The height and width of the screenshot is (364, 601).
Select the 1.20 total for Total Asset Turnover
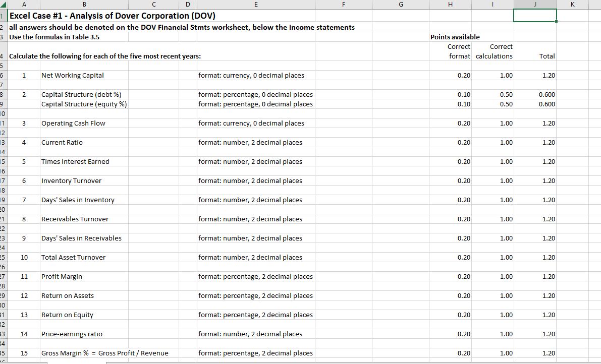(x=535, y=257)
